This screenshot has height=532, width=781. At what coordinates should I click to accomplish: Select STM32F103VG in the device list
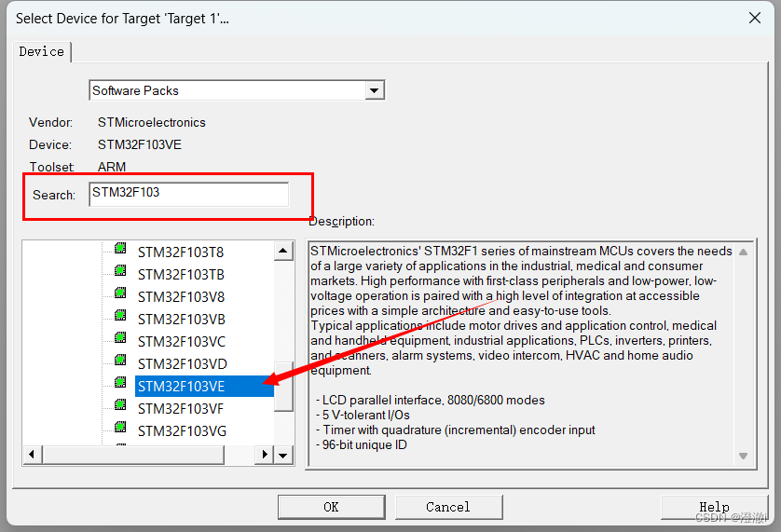[182, 431]
